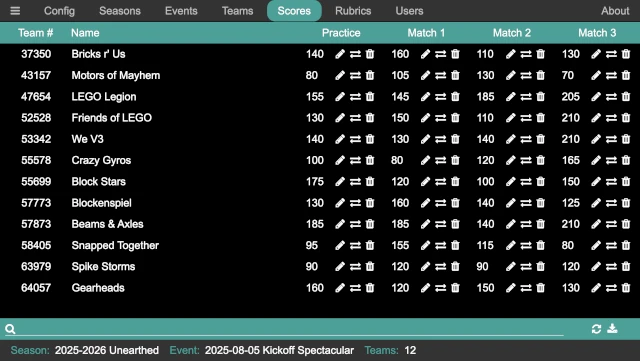Viewport: 640px width, 361px height.
Task: Download the scores export
Action: click(612, 328)
